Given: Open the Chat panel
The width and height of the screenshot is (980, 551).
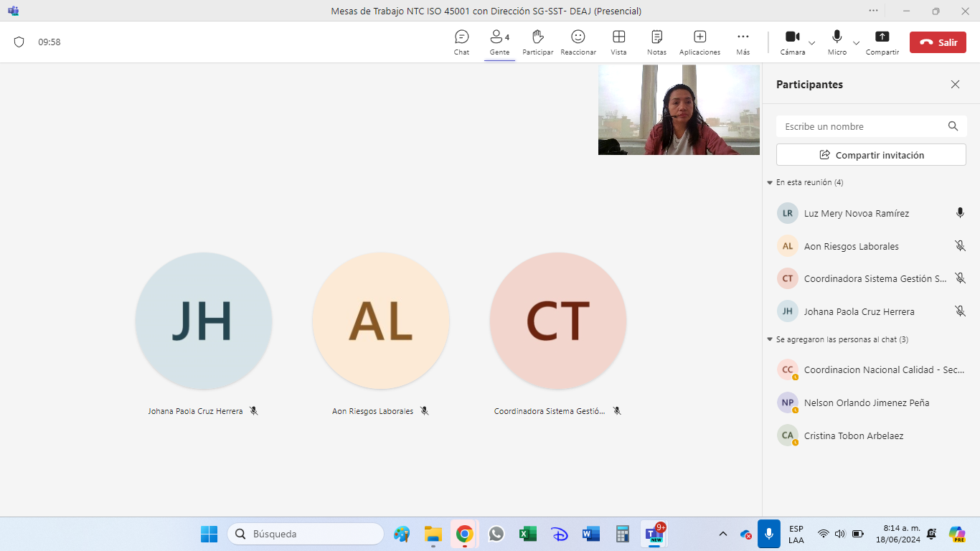Looking at the screenshot, I should click(461, 42).
